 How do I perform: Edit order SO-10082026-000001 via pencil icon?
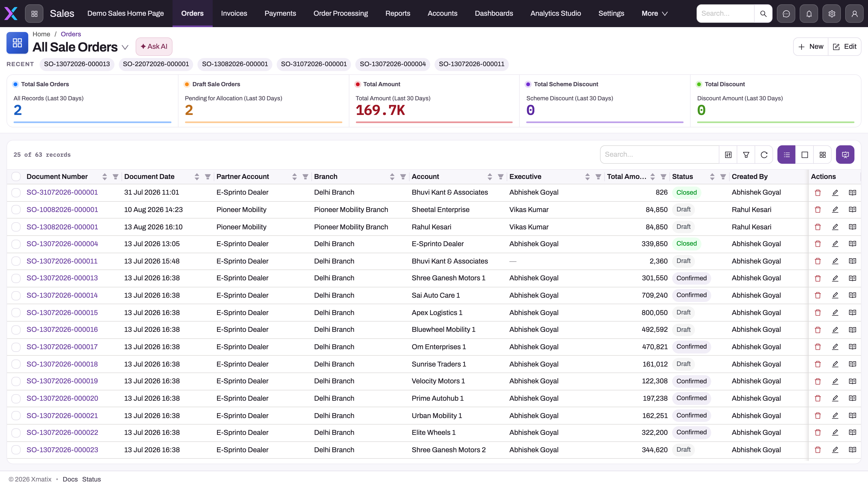[835, 210]
